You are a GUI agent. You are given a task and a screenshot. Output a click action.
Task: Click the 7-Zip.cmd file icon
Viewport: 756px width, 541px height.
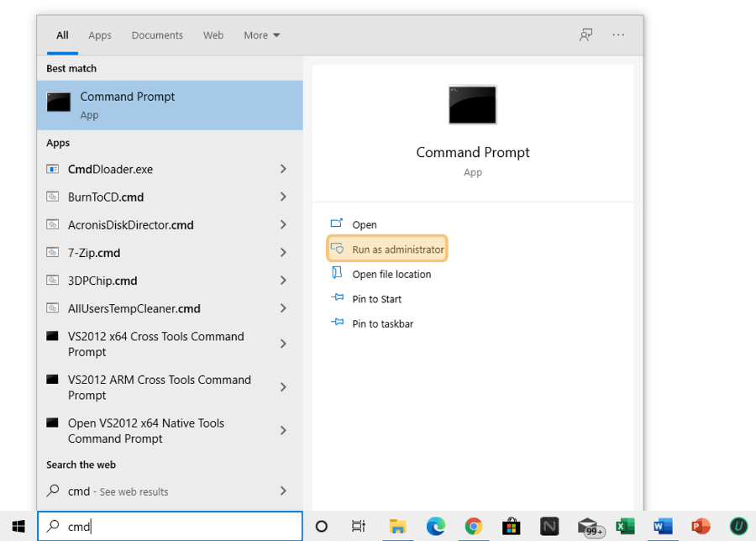[x=53, y=252]
